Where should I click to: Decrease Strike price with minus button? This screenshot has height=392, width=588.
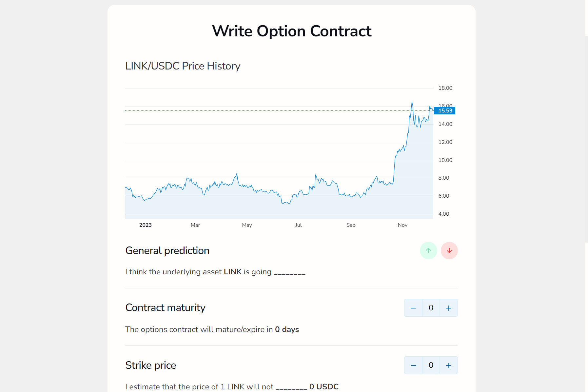[413, 365]
